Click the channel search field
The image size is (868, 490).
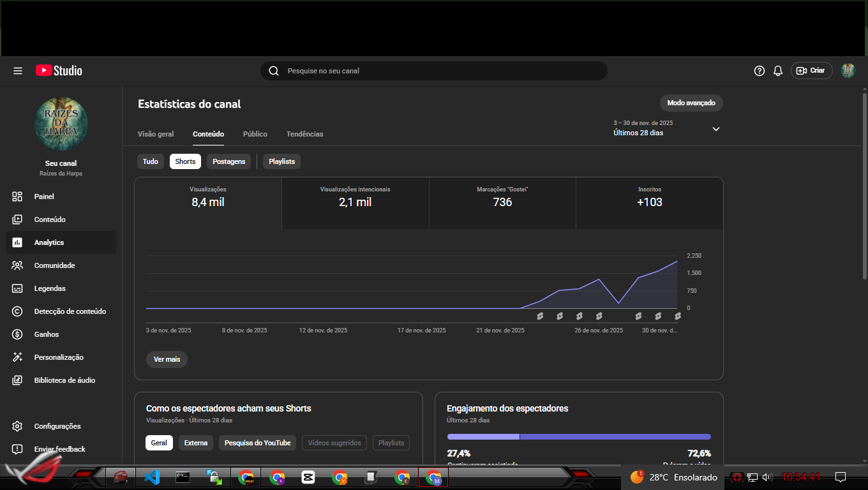click(x=434, y=71)
